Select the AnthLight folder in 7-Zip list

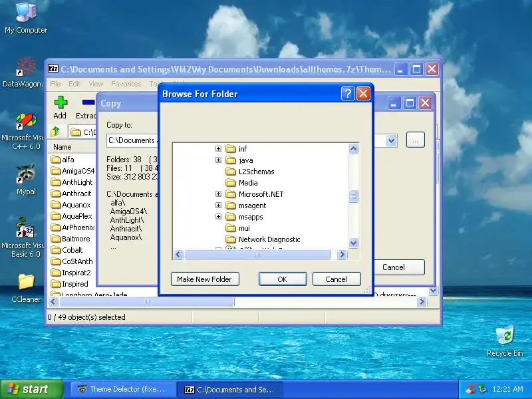pos(72,182)
